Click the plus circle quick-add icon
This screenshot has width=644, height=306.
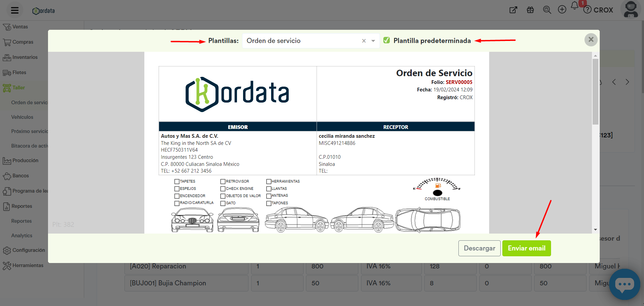pyautogui.click(x=562, y=9)
